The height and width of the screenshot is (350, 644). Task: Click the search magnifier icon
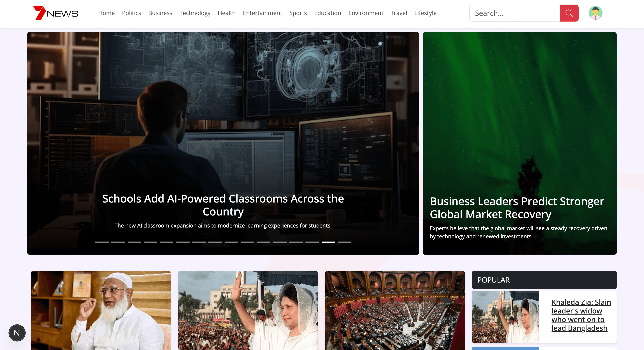[x=569, y=13]
